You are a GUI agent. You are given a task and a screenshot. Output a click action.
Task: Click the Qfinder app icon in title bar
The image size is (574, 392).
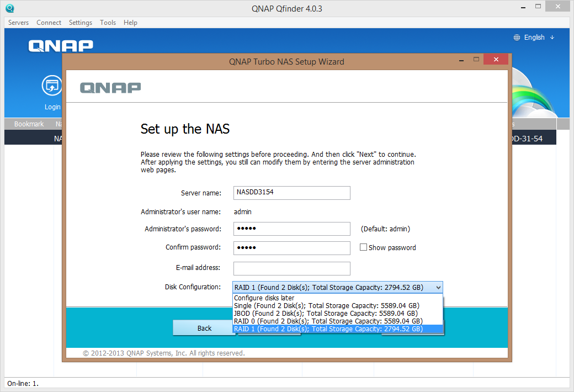pos(10,8)
